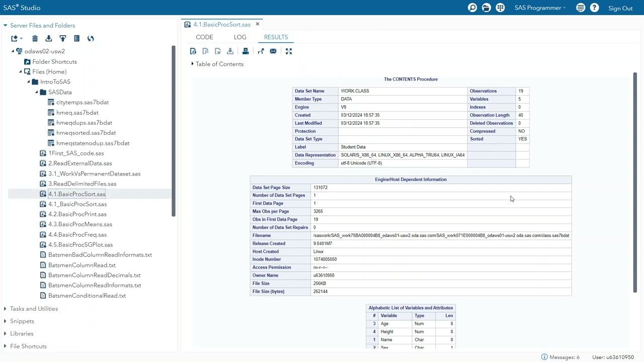Select 4.3.BasicProcMeans.sas file
The width and height of the screenshot is (644, 362).
coord(80,224)
